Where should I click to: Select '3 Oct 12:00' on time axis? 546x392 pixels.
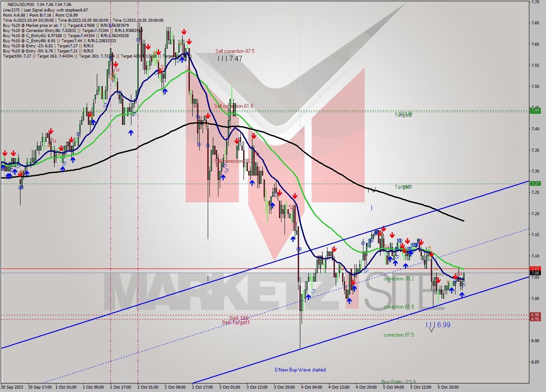(257, 387)
